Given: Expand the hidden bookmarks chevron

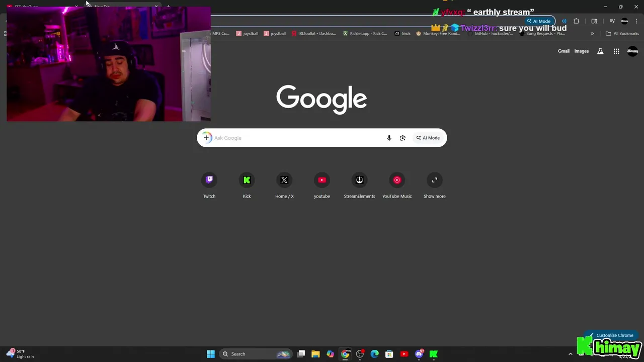Looking at the screenshot, I should point(592,34).
